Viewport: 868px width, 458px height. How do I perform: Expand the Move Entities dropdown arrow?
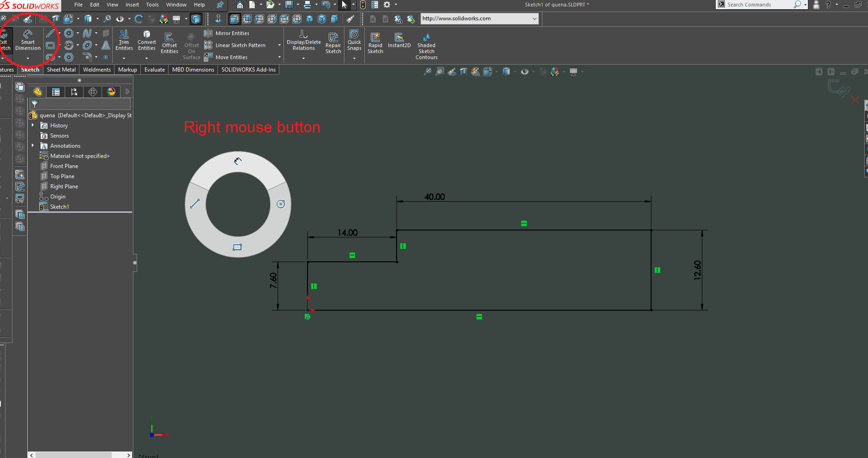click(279, 57)
